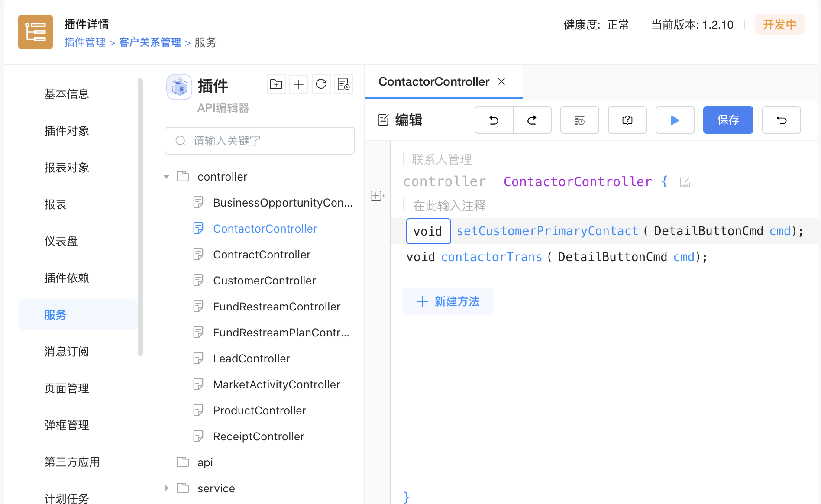
Task: Click the 保存 button
Action: pyautogui.click(x=728, y=120)
